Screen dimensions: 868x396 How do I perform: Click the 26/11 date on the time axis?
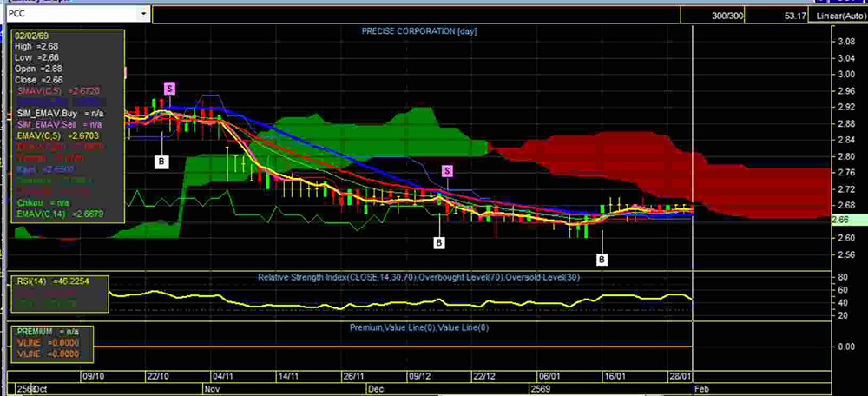353,377
